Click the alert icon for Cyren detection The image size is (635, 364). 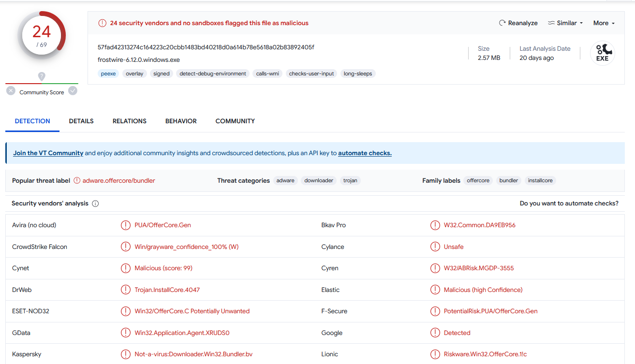click(x=435, y=268)
